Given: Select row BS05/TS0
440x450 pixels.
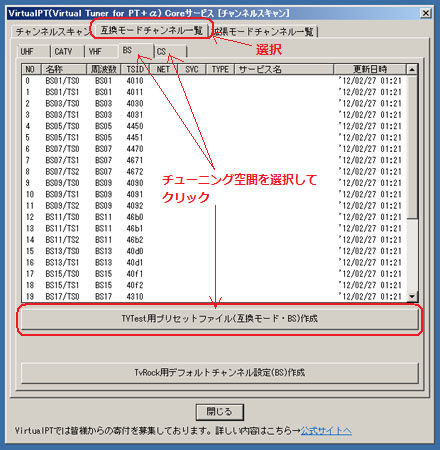Looking at the screenshot, I should 214,126.
